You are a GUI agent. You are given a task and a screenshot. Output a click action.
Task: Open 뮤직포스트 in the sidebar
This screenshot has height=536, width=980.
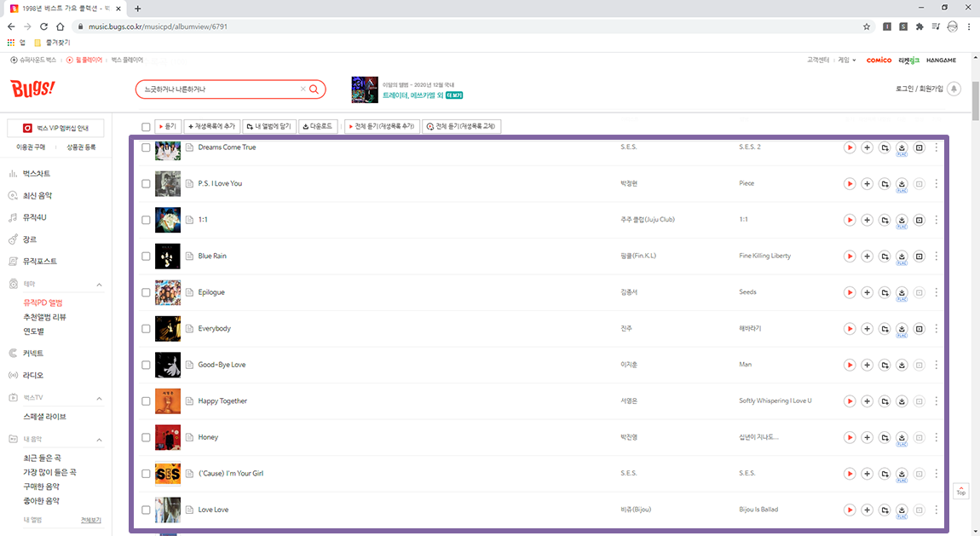(39, 261)
